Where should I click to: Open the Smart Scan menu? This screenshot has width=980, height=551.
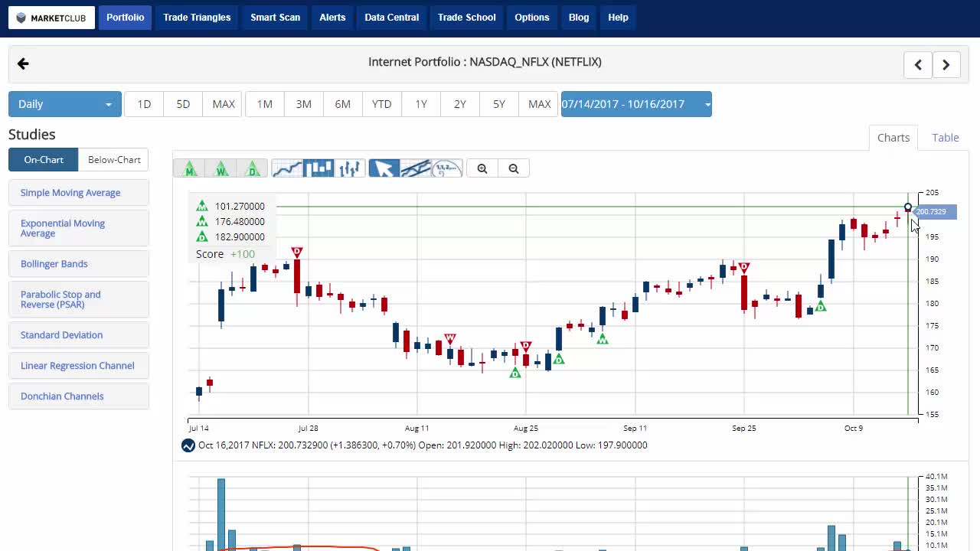tap(276, 18)
